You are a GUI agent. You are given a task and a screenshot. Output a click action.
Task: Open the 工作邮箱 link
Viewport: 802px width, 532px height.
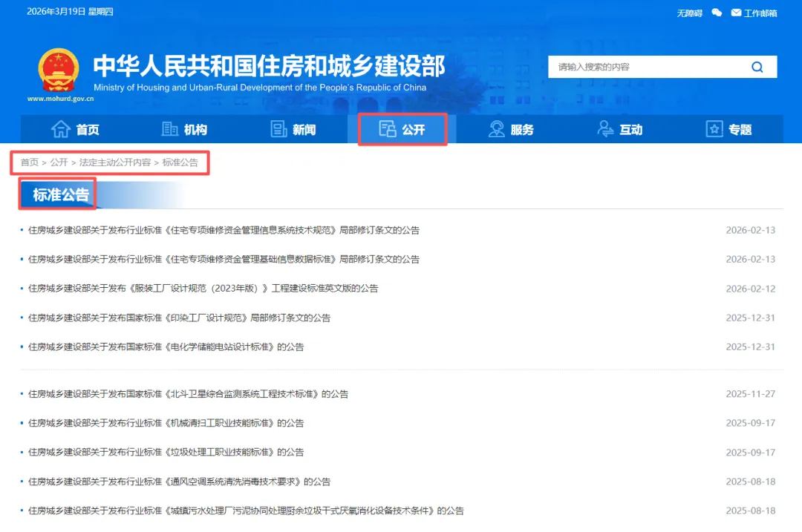tap(760, 13)
